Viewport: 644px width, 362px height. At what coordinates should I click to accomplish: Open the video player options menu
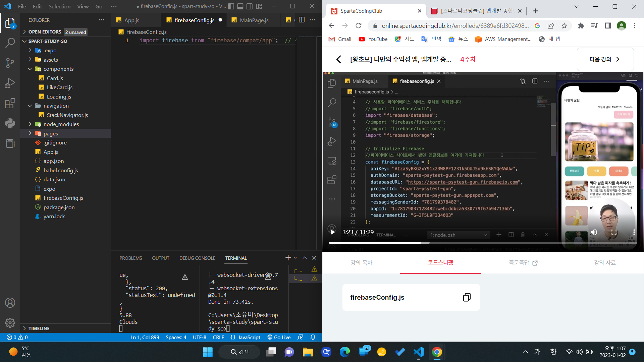(x=634, y=232)
